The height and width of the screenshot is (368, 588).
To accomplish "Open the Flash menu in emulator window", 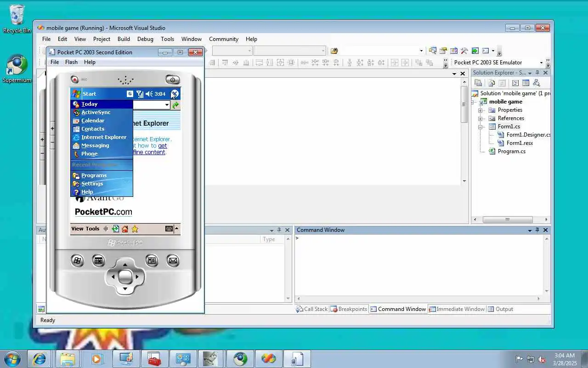I will 71,62.
